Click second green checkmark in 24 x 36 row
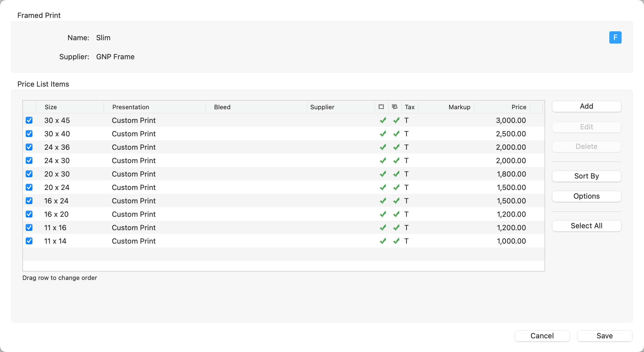Viewport: 644px width, 352px height. coord(396,147)
